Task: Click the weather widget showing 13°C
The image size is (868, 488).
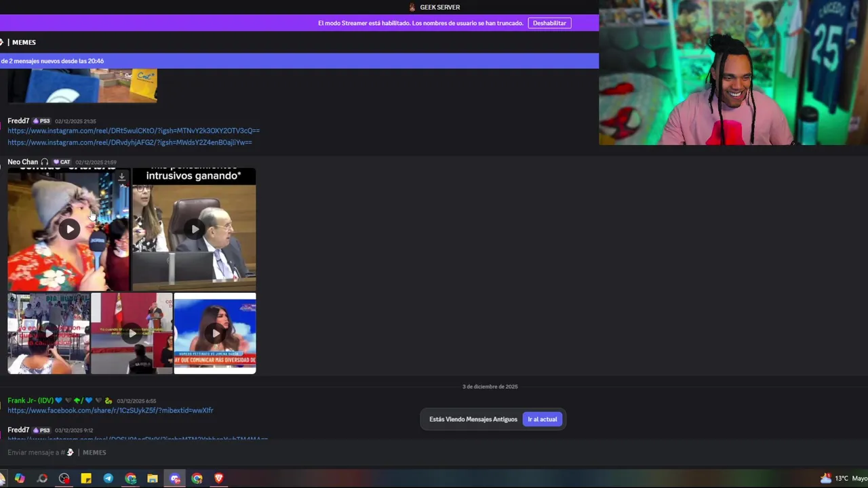Action: (843, 479)
